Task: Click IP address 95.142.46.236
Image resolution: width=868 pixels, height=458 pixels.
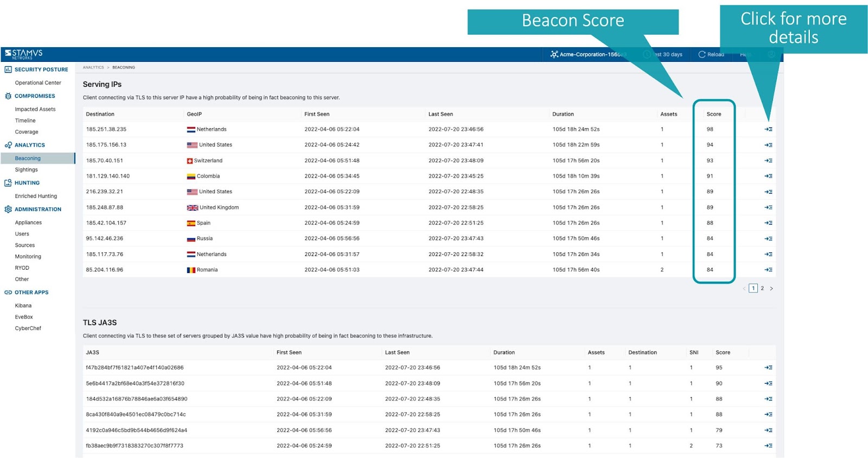Action: click(105, 239)
